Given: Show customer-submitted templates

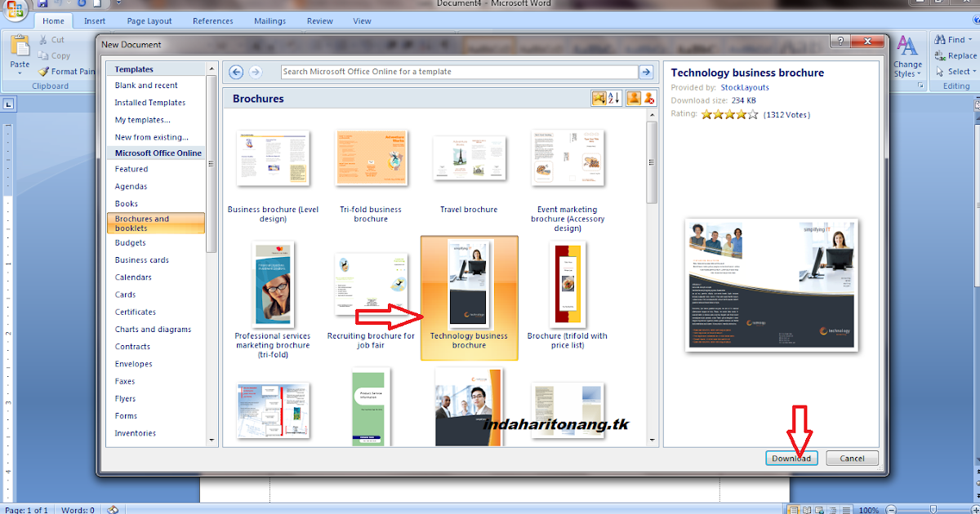Looking at the screenshot, I should [x=635, y=98].
